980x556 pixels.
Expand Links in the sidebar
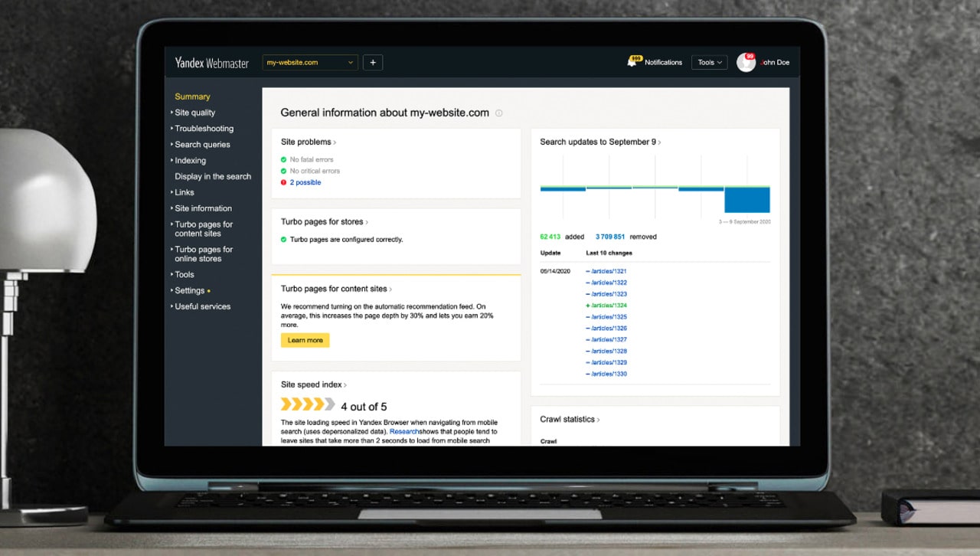click(184, 192)
